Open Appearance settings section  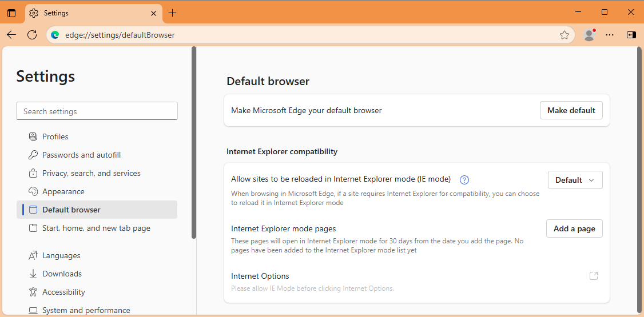point(63,191)
